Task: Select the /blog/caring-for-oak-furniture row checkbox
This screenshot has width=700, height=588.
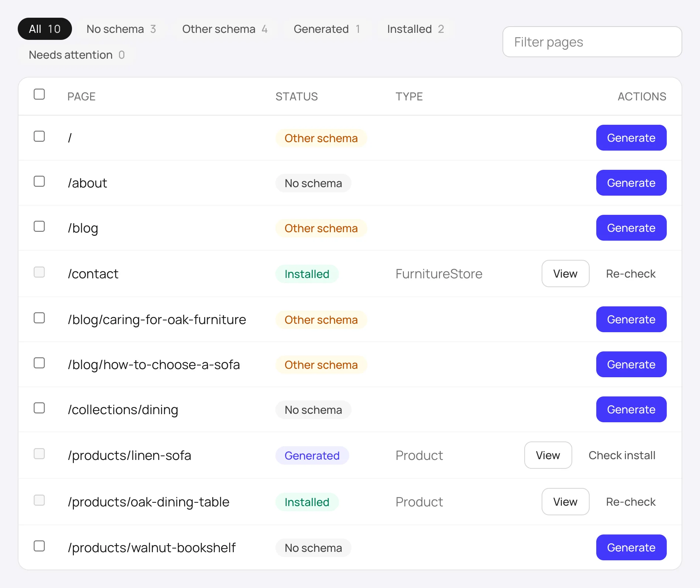Action: pos(39,318)
